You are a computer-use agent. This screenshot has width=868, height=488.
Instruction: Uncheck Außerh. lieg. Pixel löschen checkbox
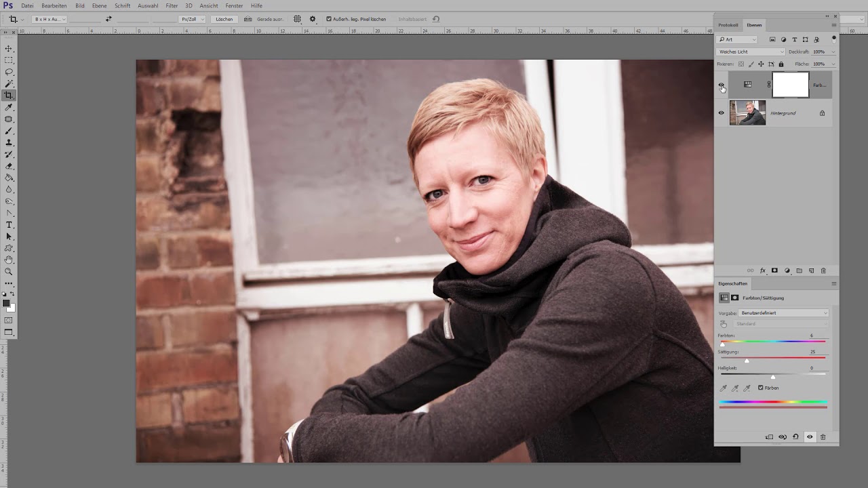point(329,19)
